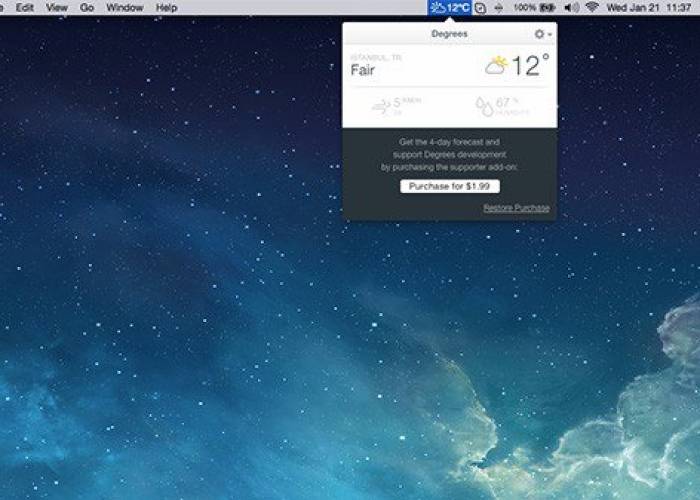Open the Window menu
700x500 pixels.
point(125,8)
